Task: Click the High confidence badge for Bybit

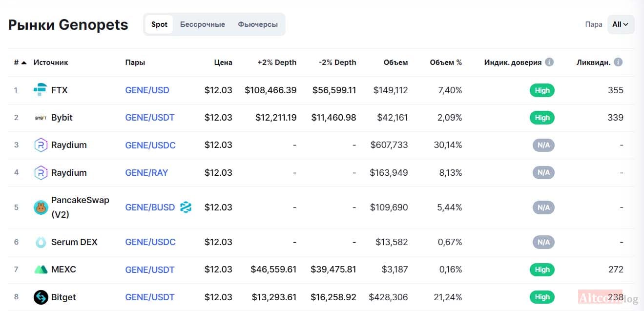Action: 542,118
